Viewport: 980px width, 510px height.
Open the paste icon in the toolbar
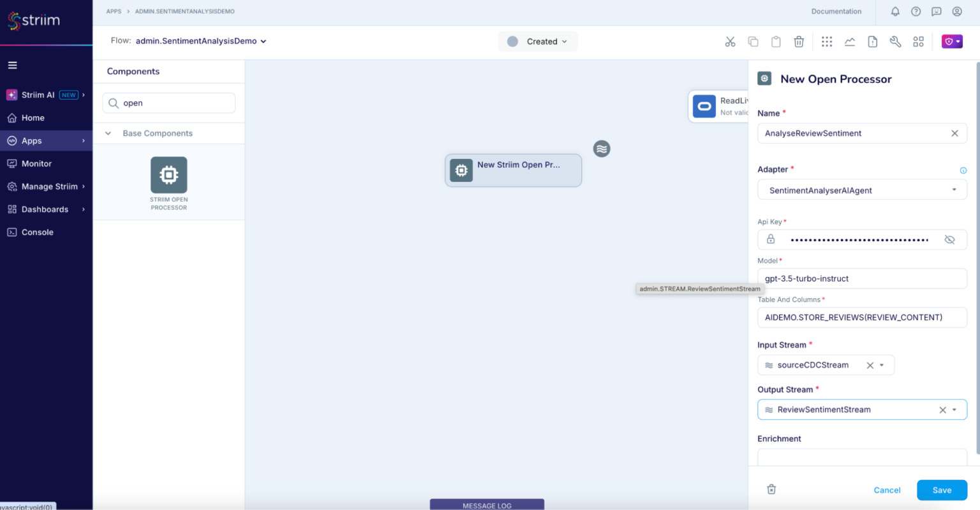[x=776, y=41]
